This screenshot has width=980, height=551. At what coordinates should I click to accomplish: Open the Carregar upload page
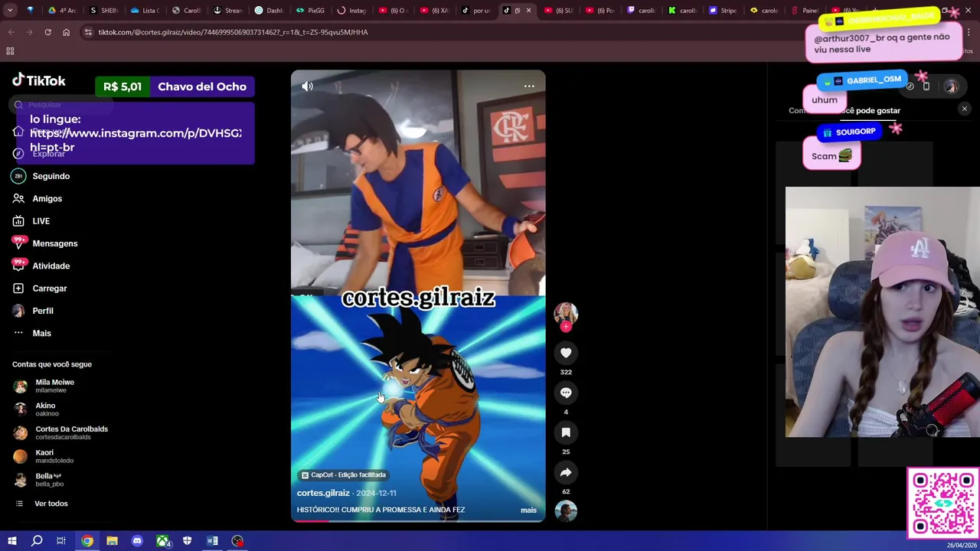coord(49,289)
